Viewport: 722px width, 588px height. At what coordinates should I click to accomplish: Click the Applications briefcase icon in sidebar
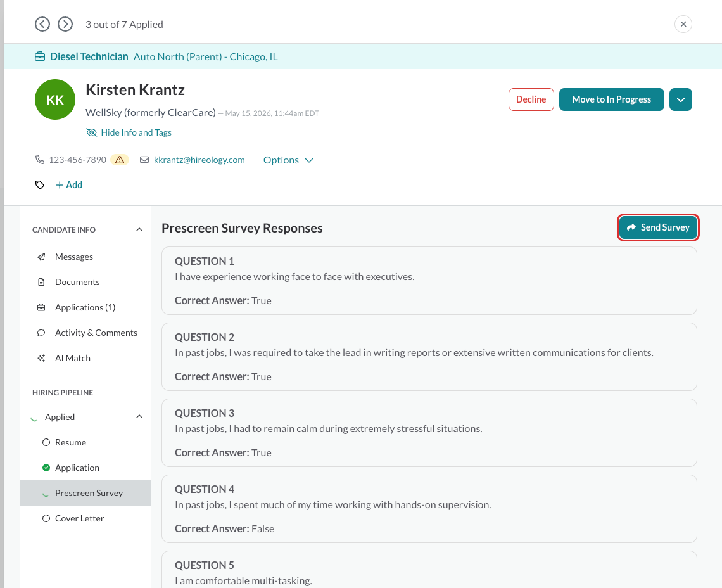41,307
